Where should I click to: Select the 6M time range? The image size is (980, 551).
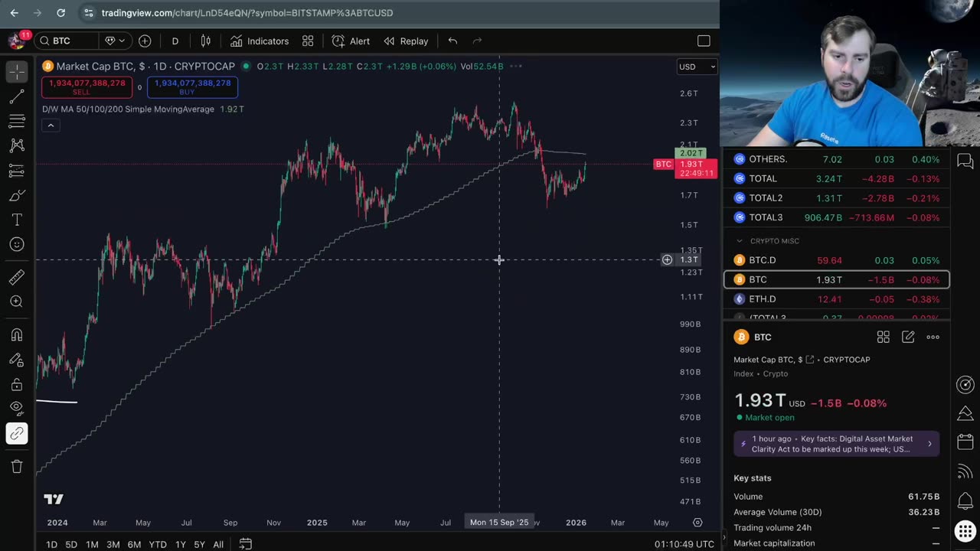pos(134,544)
